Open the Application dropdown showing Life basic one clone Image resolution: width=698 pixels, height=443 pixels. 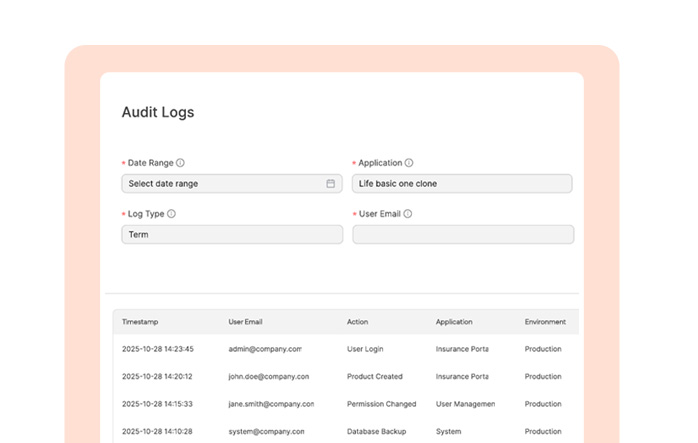click(462, 183)
